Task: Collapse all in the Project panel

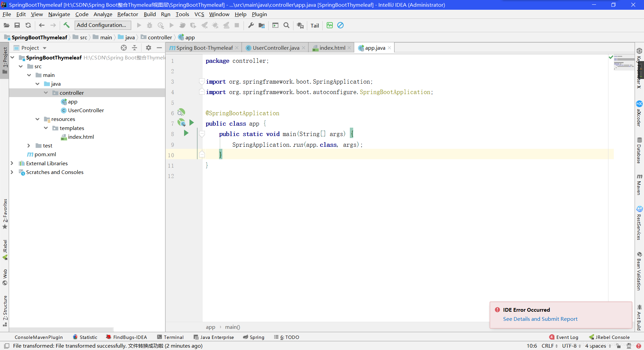Action: (x=135, y=48)
